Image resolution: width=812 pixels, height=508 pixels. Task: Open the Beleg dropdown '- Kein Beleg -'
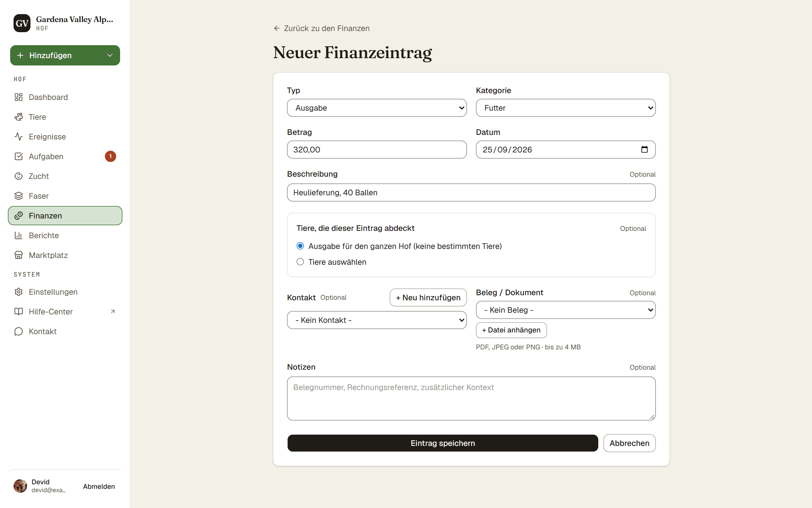click(566, 310)
